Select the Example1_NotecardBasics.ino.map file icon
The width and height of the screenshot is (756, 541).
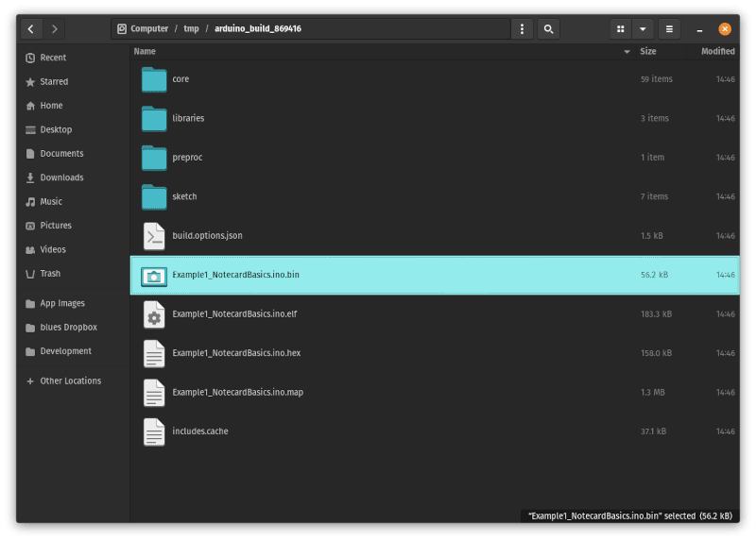point(154,393)
